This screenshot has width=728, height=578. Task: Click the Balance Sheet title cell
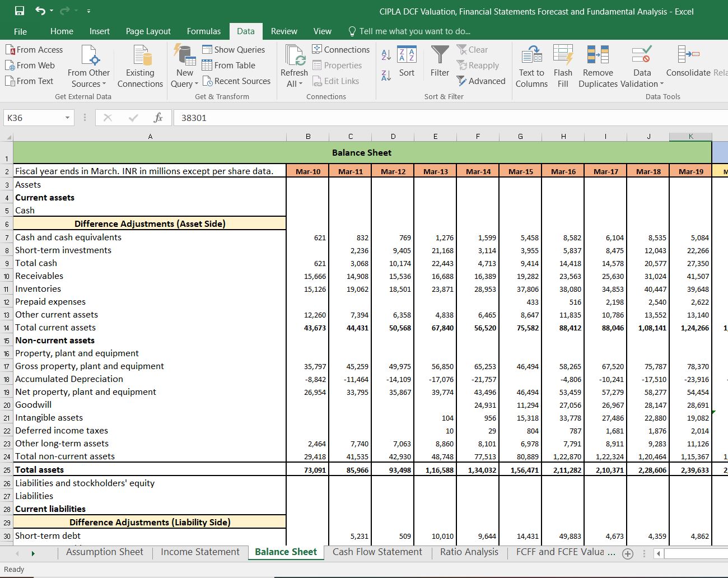pos(362,152)
